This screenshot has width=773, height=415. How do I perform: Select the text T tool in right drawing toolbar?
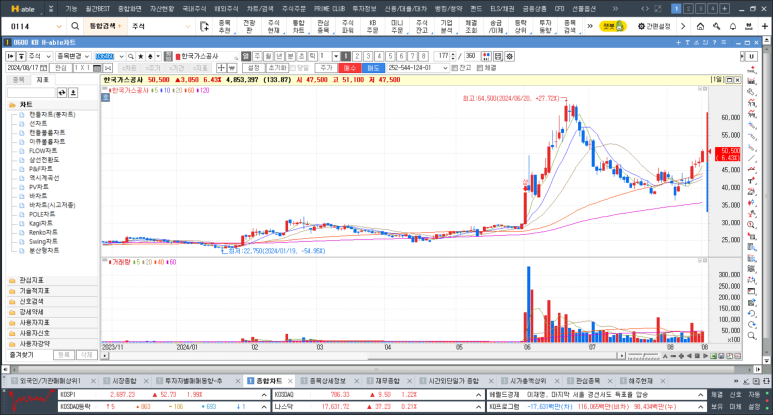751,181
